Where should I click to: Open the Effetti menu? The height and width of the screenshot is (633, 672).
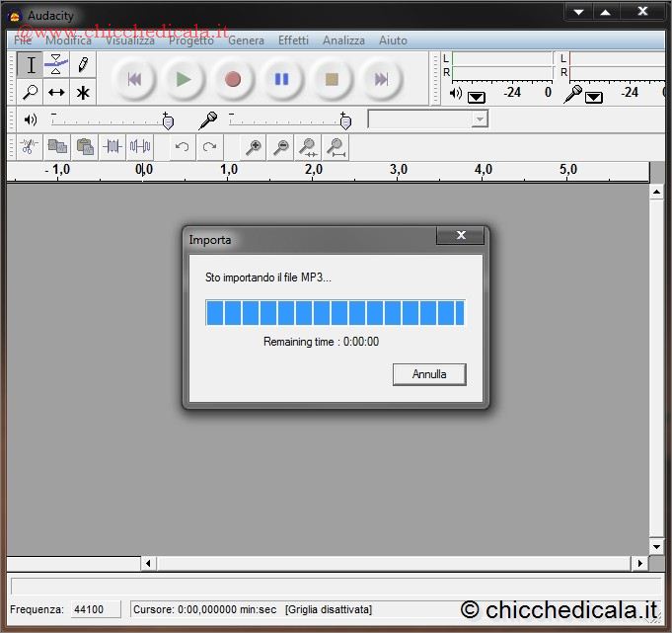[293, 40]
